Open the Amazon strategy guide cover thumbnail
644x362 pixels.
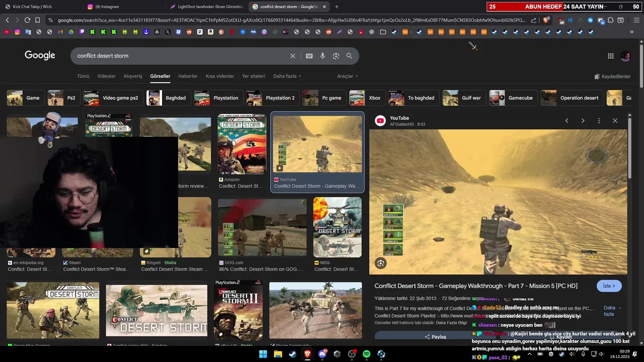click(242, 144)
